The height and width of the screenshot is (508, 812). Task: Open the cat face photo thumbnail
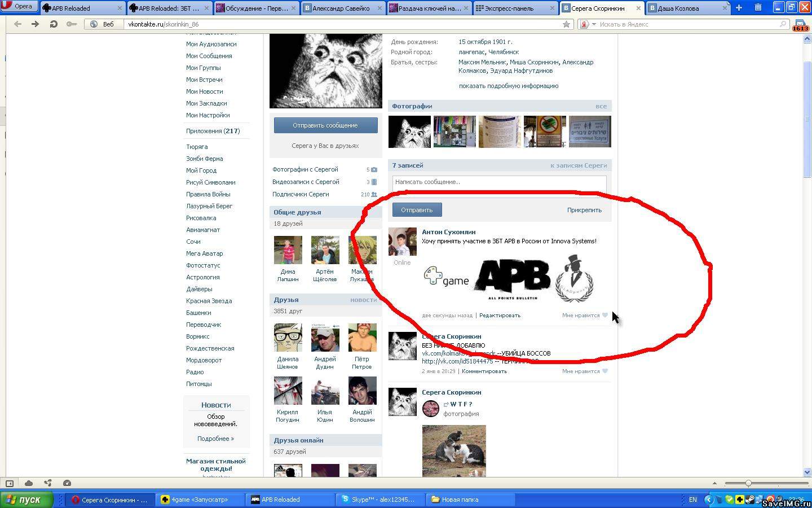(409, 132)
